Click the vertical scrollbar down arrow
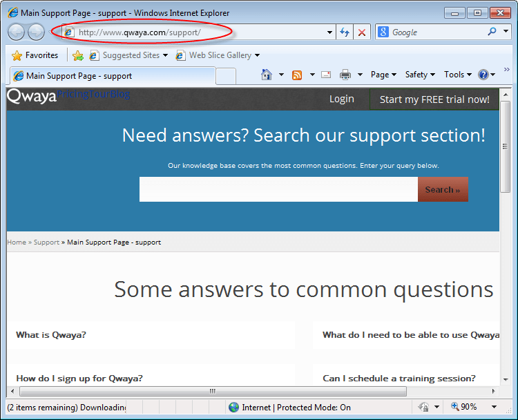Image resolution: width=518 pixels, height=420 pixels. (x=506, y=380)
